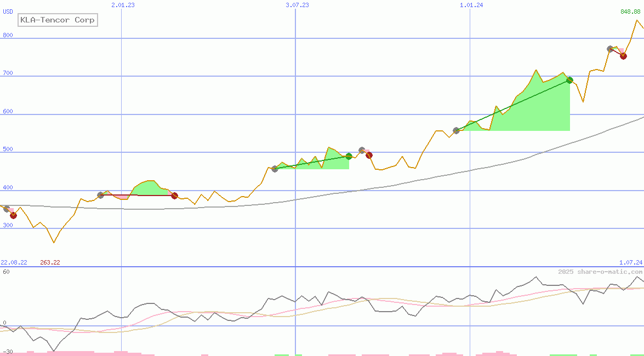
Task: Click the indicator 60 scale label
Action: click(x=6, y=272)
